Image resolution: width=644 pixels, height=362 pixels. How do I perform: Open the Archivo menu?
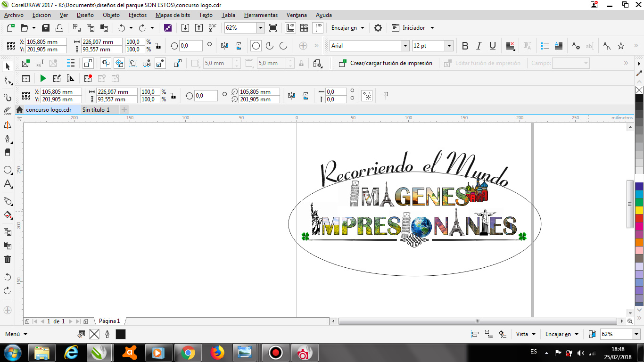14,15
